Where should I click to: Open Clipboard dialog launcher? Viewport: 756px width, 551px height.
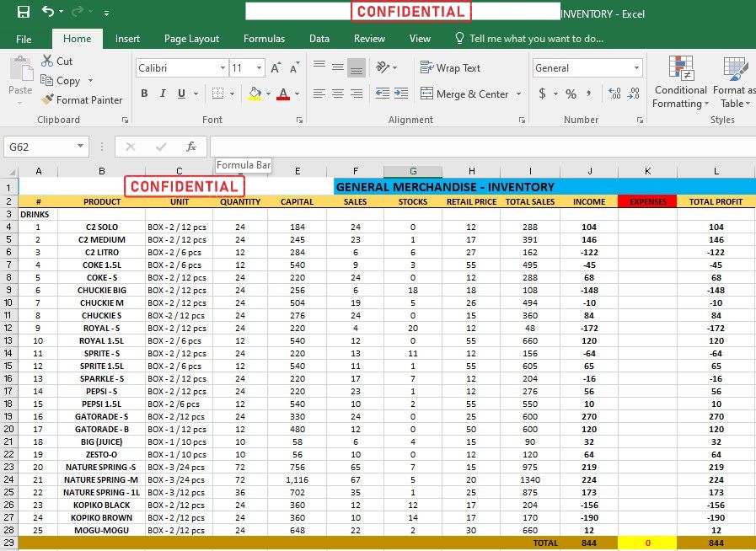click(x=125, y=120)
